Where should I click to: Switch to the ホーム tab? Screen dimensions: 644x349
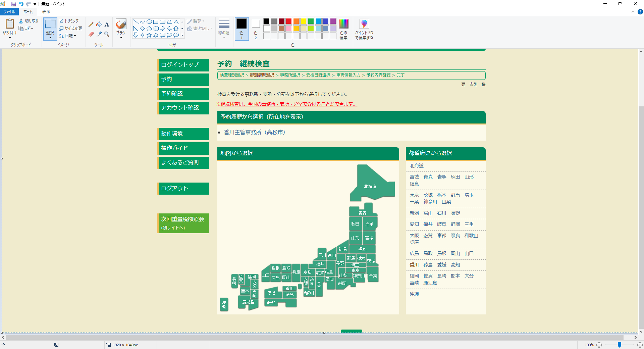coord(28,12)
